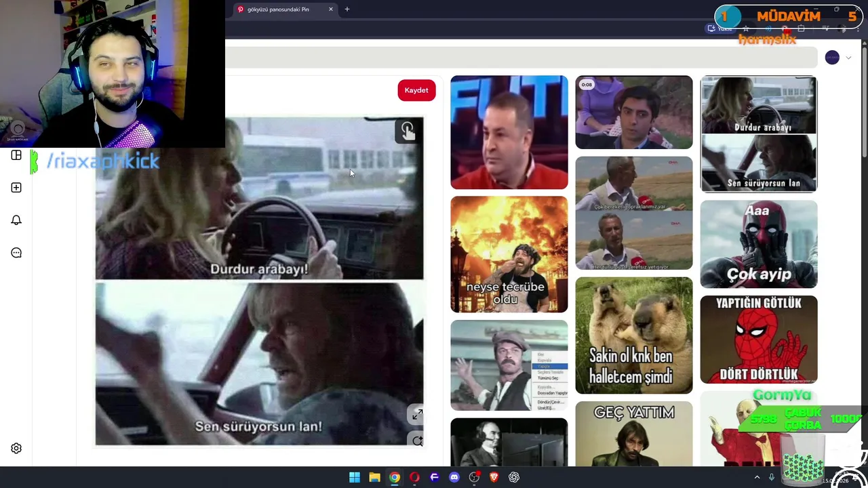This screenshot has width=868, height=488.
Task: Open the main Durdur arabayı pin image
Action: click(259, 281)
